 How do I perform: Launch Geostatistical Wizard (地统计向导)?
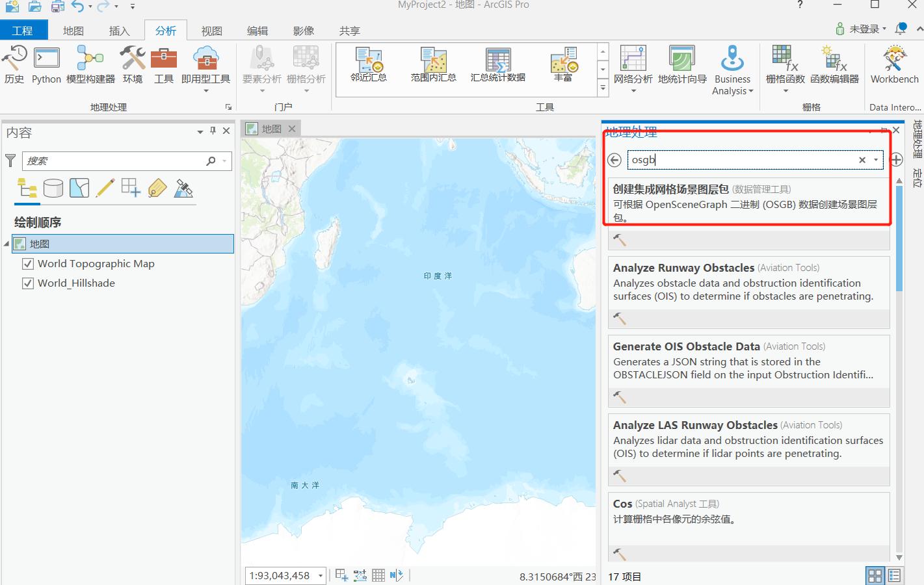point(682,65)
